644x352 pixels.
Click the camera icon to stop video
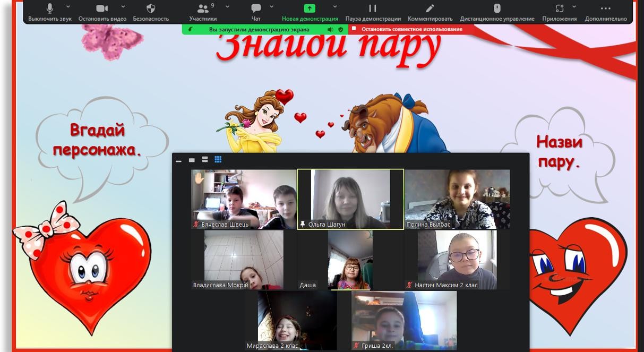pos(102,8)
